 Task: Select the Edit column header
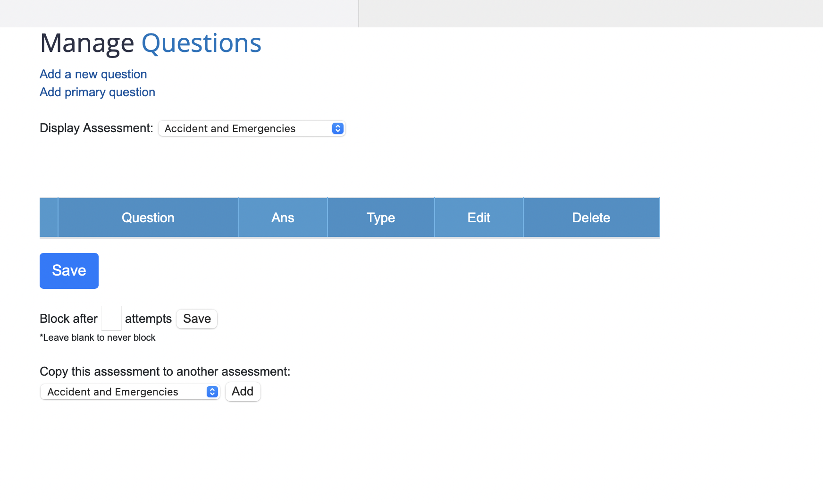coord(479,218)
